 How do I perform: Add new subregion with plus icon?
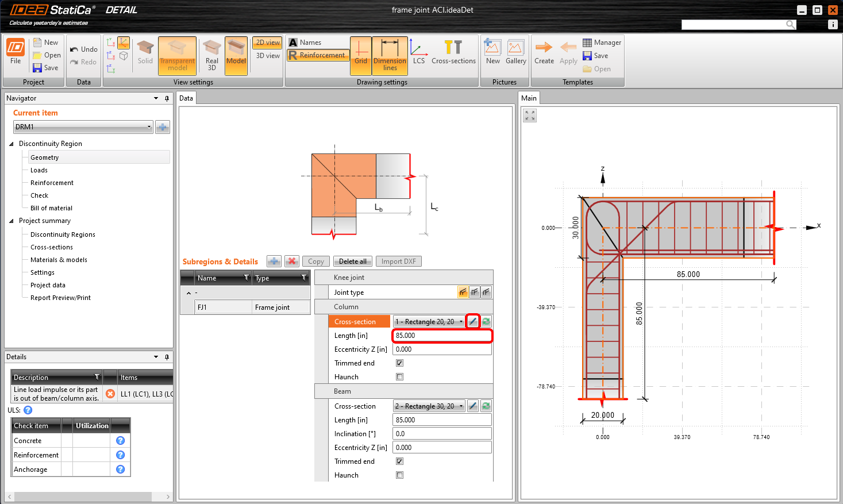[x=274, y=261]
